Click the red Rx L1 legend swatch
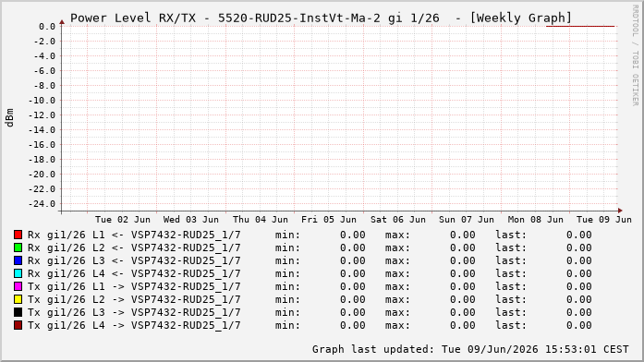This screenshot has height=362, width=644. pos(18,235)
